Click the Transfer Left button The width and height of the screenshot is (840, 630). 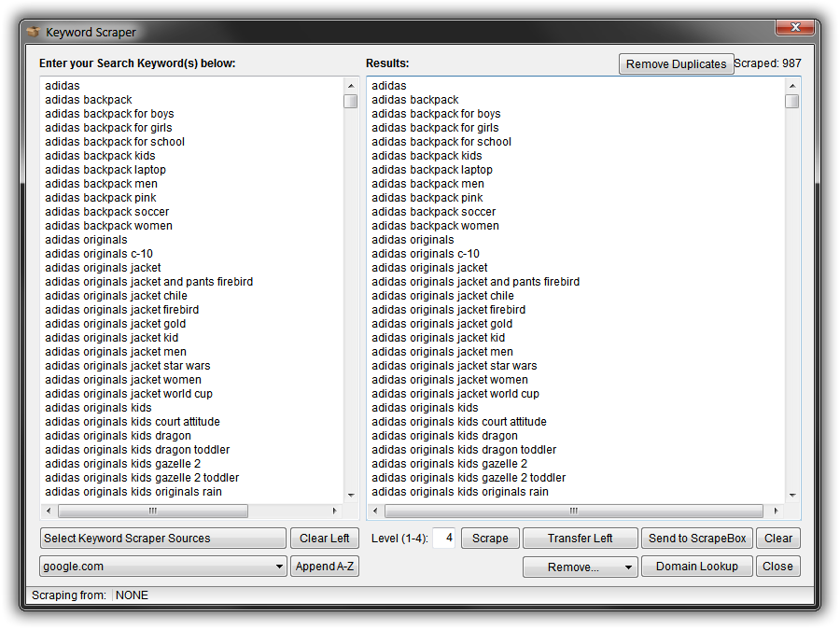(x=581, y=539)
